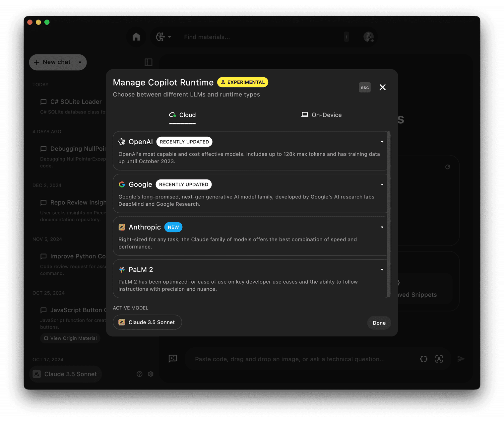Image resolution: width=504 pixels, height=421 pixels.
Task: Click the Done button
Action: point(379,323)
